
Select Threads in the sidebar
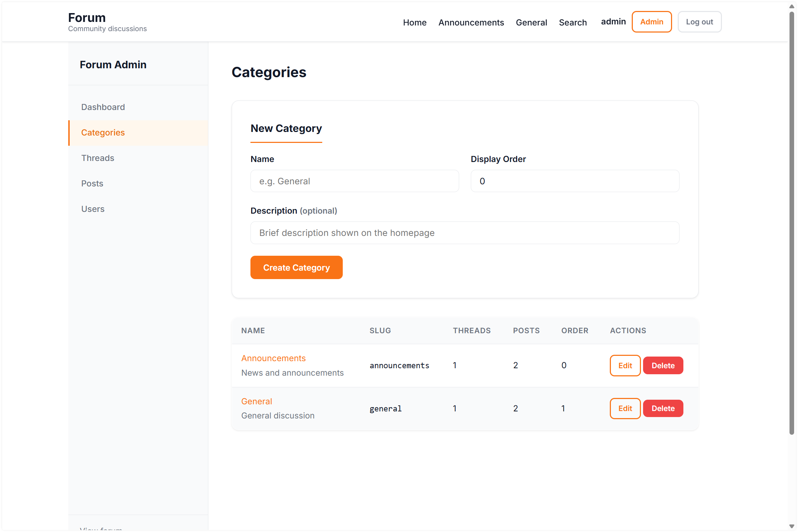click(x=98, y=158)
